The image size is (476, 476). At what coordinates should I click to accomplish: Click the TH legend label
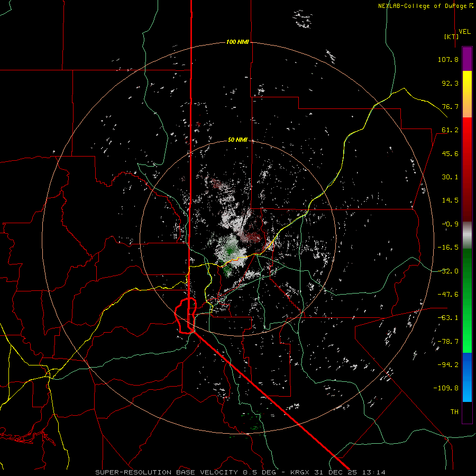click(454, 412)
